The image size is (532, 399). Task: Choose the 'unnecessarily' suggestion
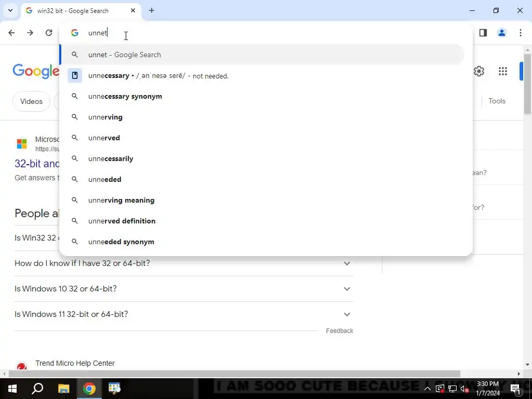262,158
